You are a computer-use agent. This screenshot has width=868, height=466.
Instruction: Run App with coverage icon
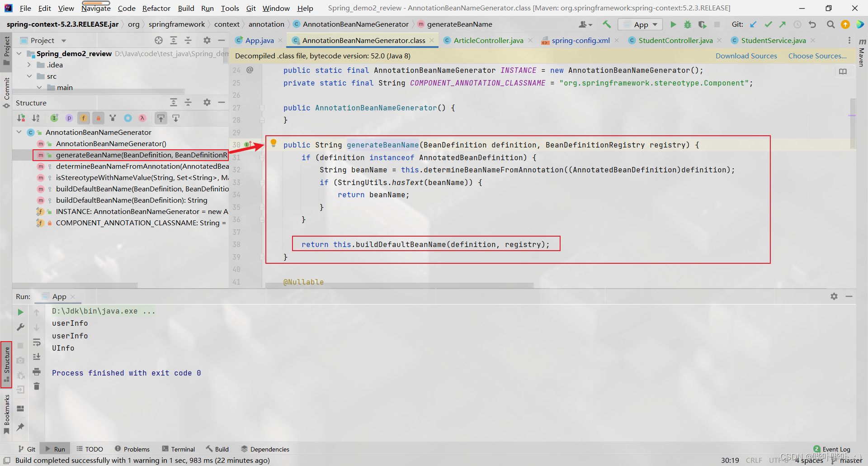click(702, 24)
